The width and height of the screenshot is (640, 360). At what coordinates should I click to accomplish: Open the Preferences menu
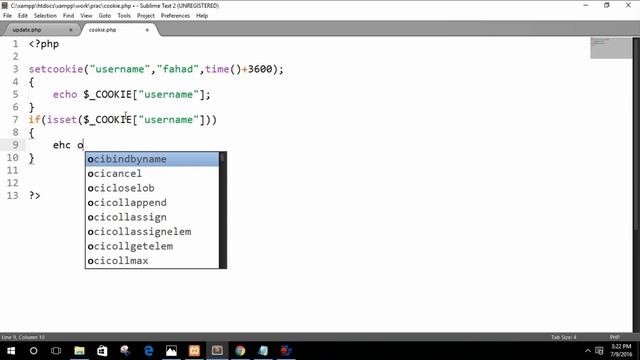point(176,16)
